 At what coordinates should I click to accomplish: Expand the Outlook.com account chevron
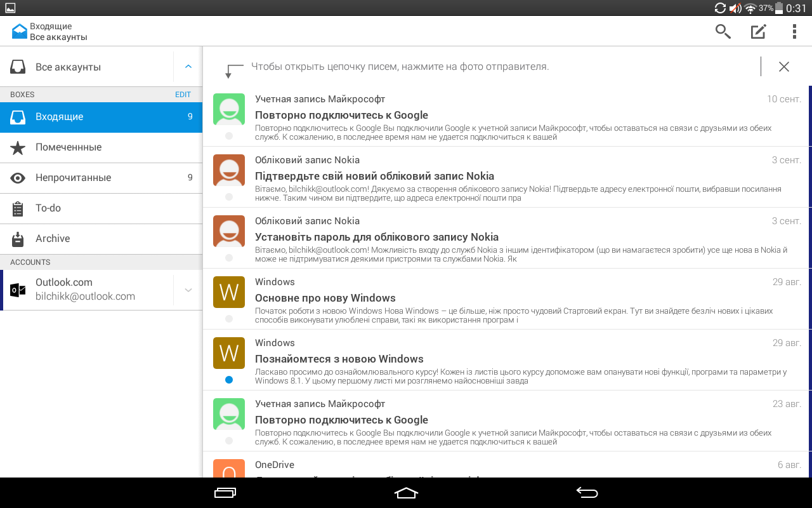click(x=188, y=290)
